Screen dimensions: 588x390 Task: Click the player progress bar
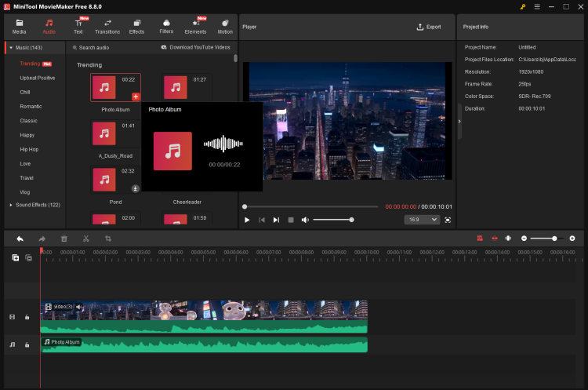click(x=310, y=207)
